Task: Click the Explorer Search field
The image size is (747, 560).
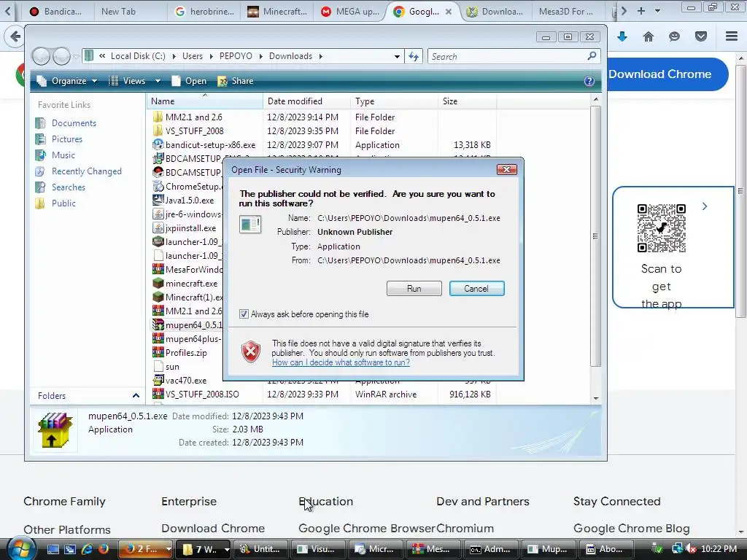Action: [x=508, y=57]
